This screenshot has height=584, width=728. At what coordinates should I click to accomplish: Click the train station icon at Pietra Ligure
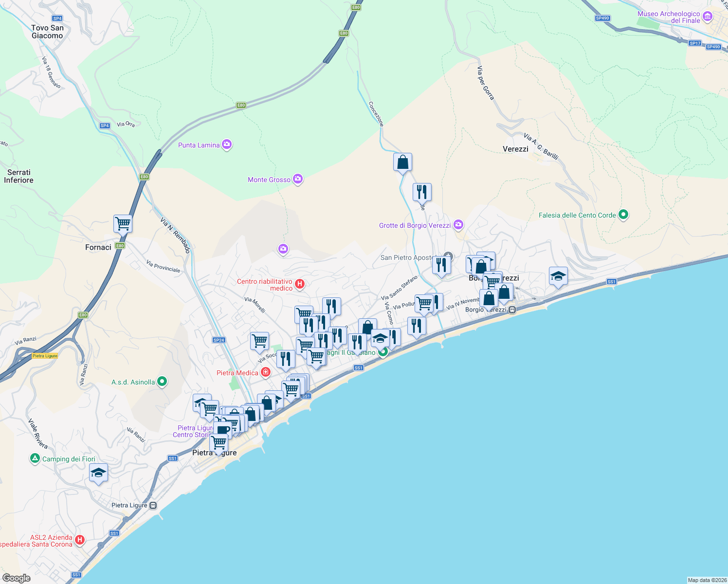(x=152, y=505)
